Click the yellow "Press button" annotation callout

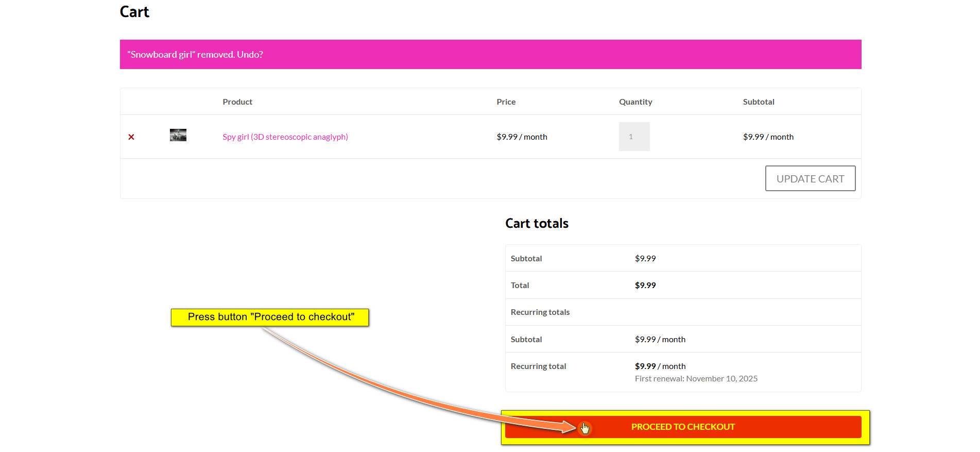click(270, 317)
